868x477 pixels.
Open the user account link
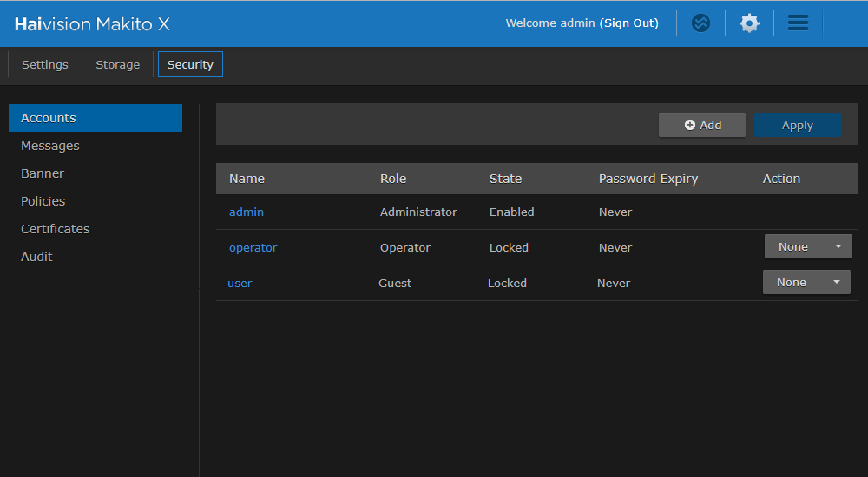[240, 284]
